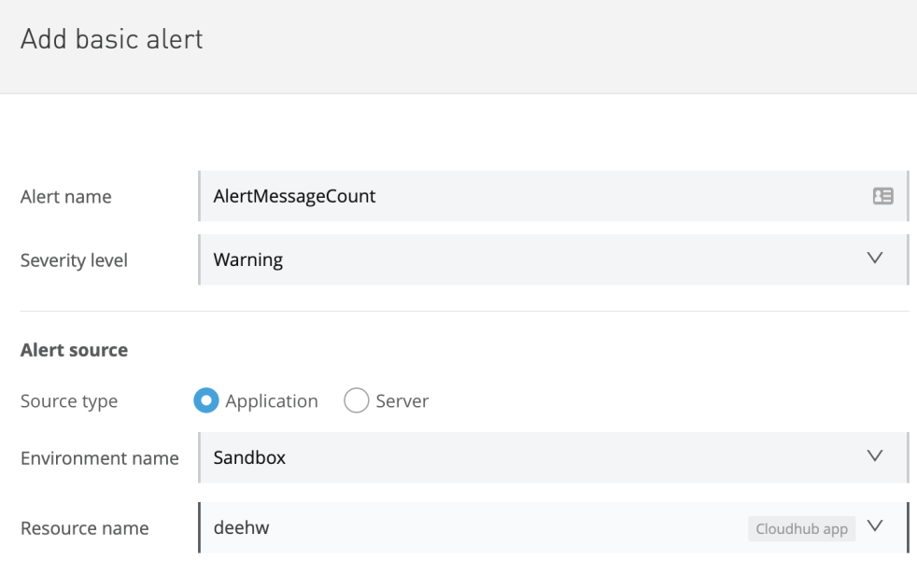917x588 pixels.
Task: Click the Source type label
Action: tap(68, 400)
